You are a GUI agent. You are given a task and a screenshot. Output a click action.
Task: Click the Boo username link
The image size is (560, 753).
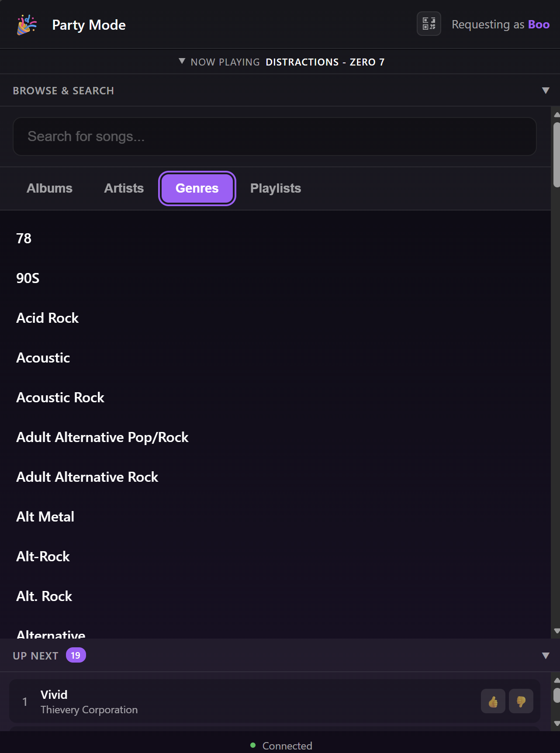539,24
